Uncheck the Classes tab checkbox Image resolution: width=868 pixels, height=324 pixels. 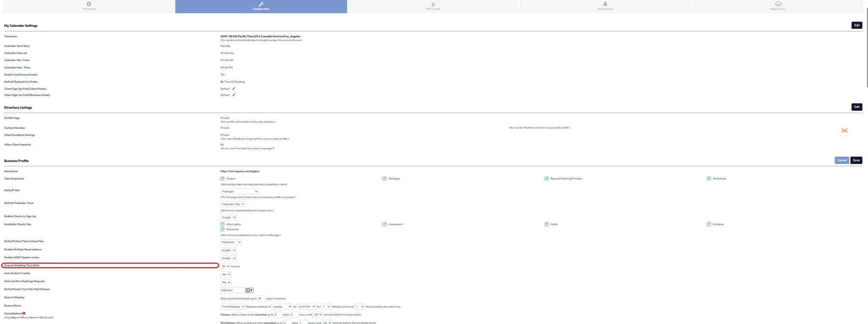coord(223,179)
